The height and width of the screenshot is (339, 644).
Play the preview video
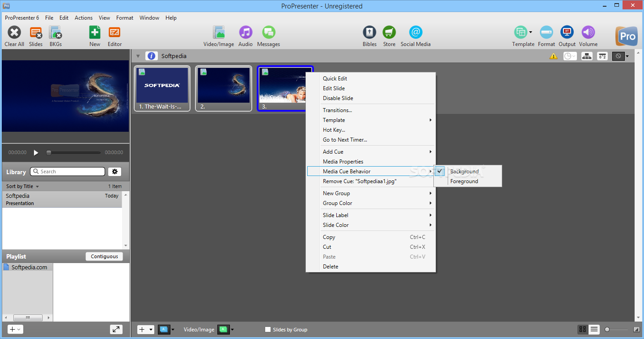36,153
